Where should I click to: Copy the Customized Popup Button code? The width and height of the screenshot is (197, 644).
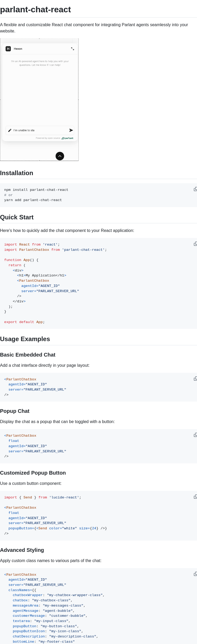pyautogui.click(x=195, y=497)
